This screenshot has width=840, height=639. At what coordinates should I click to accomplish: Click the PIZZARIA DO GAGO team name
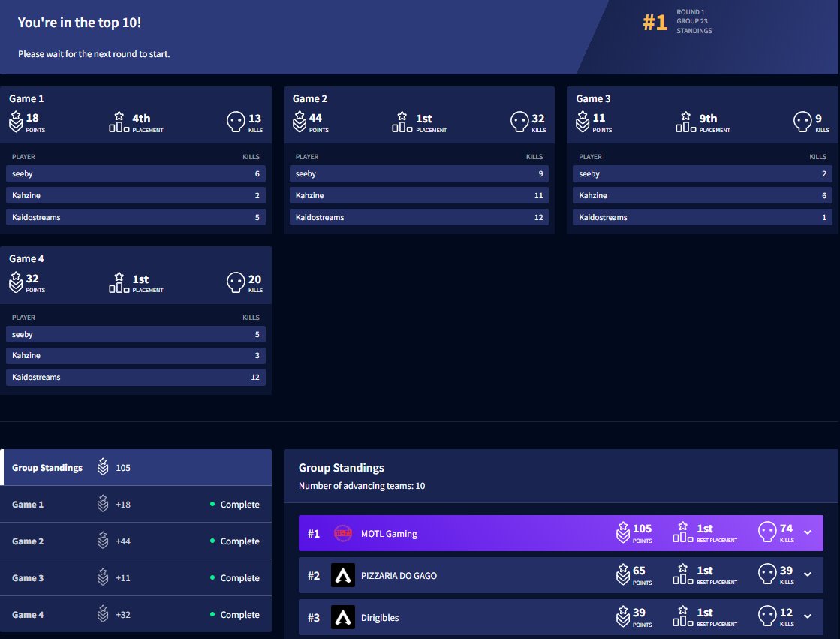399,575
